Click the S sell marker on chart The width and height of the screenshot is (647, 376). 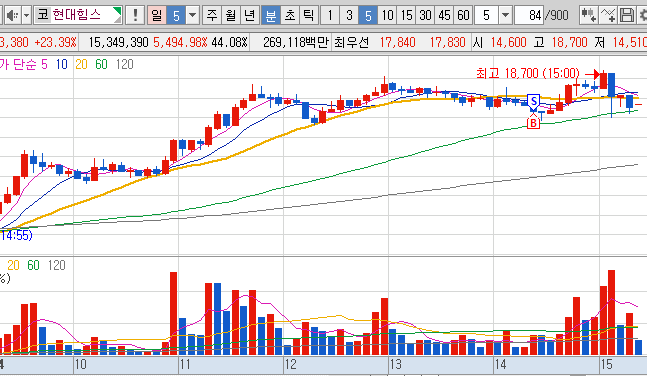point(534,102)
